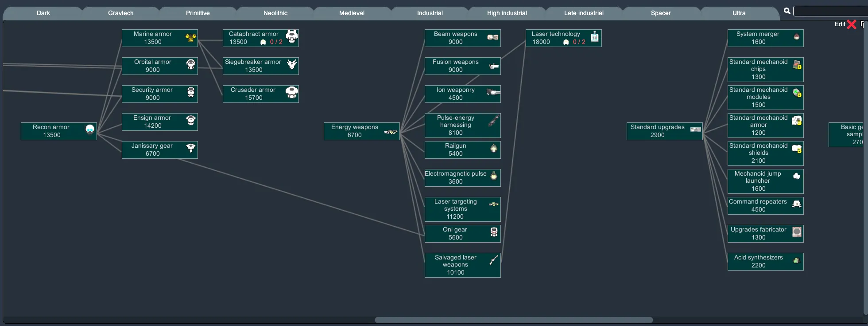This screenshot has height=326, width=868.
Task: Click the Marine armor helmet icon
Action: coord(191,38)
